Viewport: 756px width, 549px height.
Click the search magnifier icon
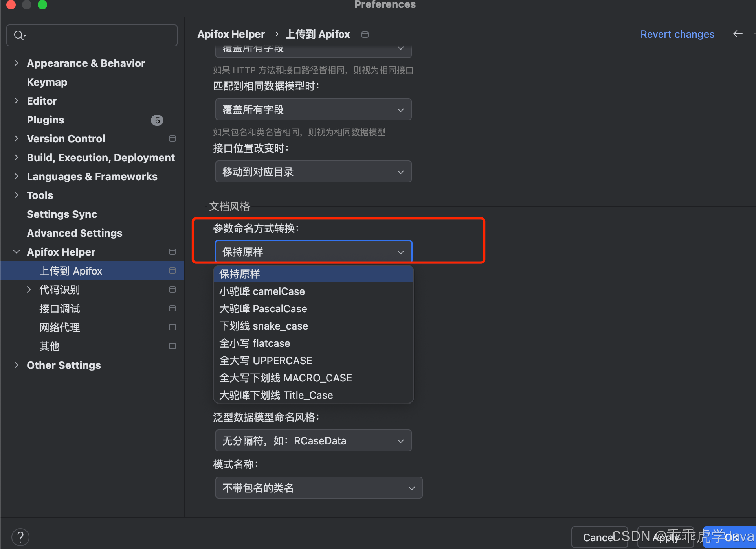coord(19,35)
